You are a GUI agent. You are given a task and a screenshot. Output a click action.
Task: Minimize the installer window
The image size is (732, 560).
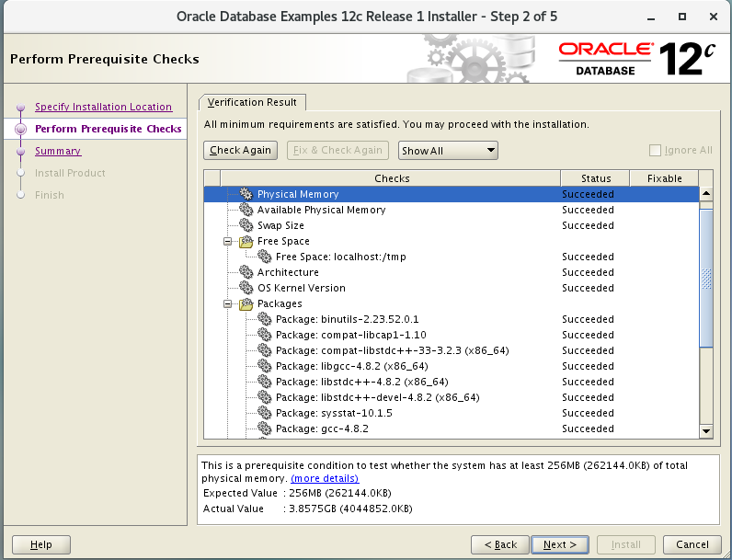[x=651, y=17]
